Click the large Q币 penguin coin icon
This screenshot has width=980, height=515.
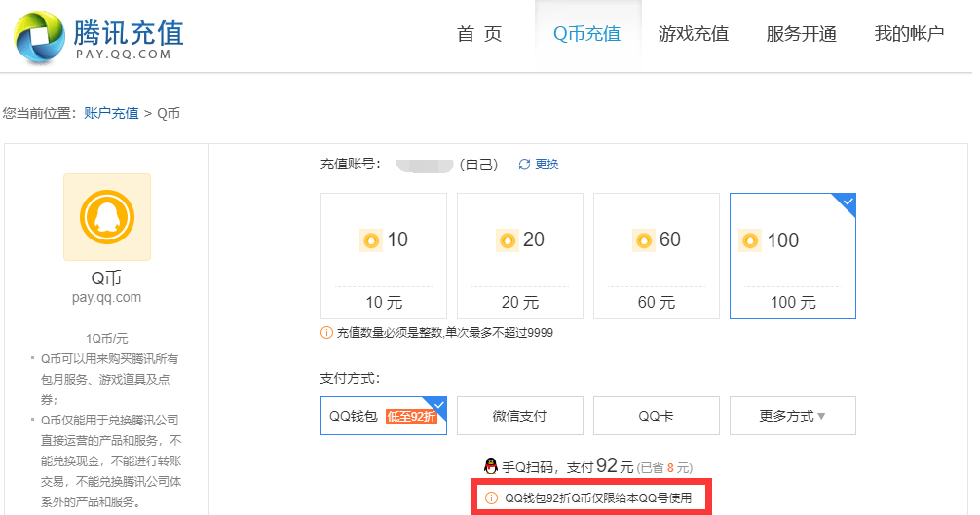107,217
